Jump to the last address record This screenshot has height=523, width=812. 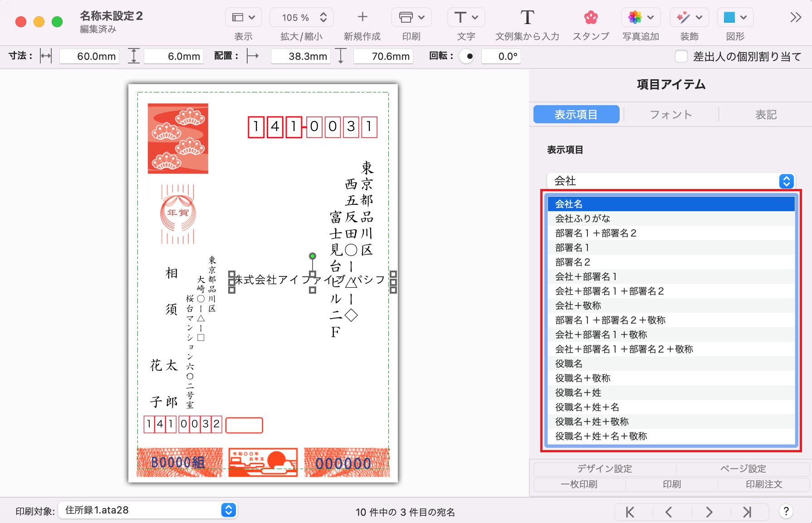748,512
